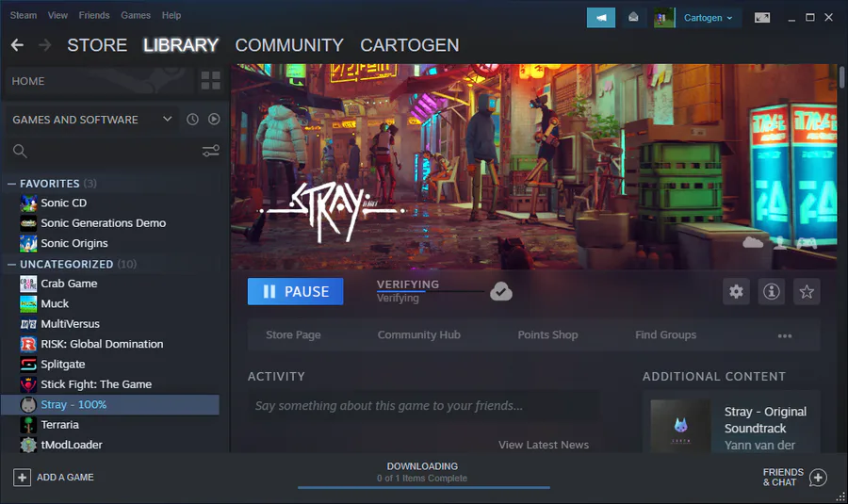The height and width of the screenshot is (504, 848).
Task: Collapse the Uncategorized category
Action: (x=11, y=265)
